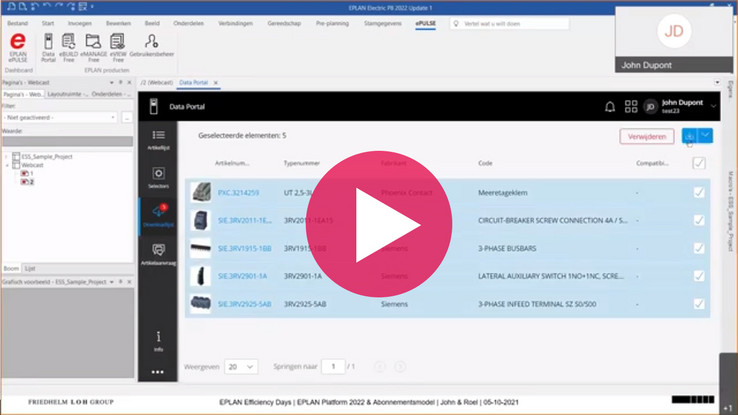This screenshot has height=415, width=738.
Task: Click the Springen naar page number field
Action: click(333, 367)
